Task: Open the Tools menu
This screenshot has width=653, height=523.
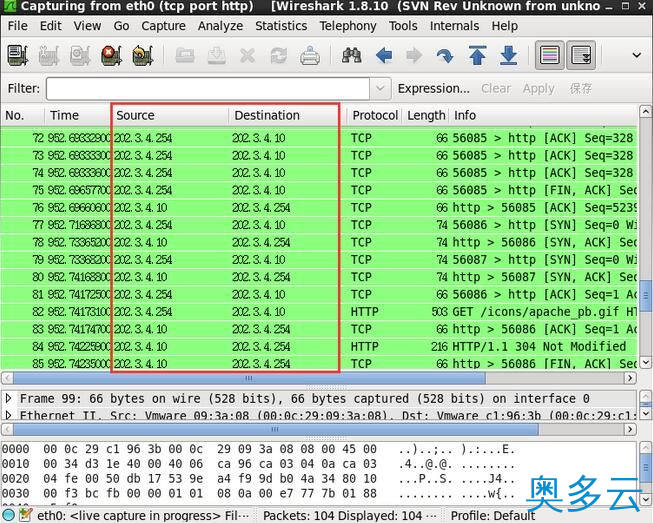Action: 403,26
